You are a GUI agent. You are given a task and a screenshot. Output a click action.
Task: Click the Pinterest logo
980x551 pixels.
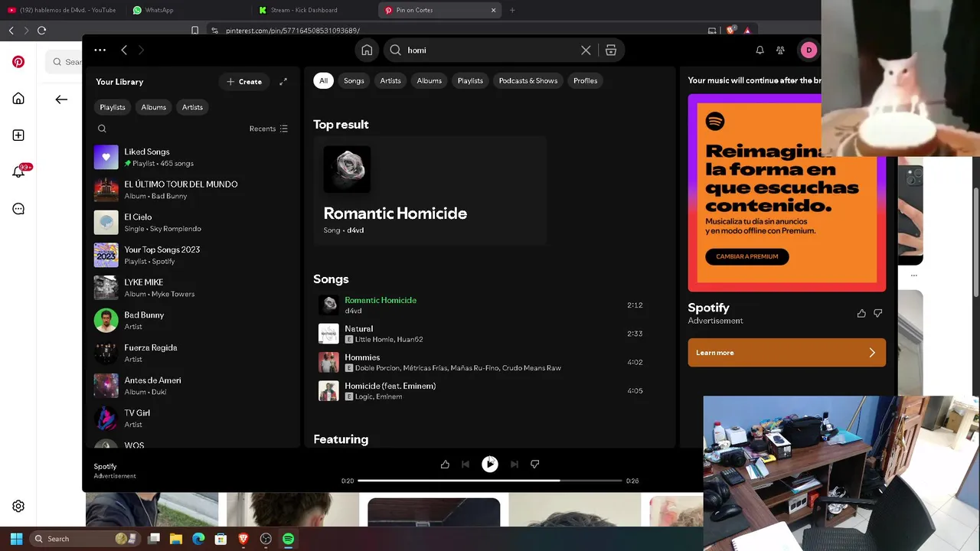point(18,62)
